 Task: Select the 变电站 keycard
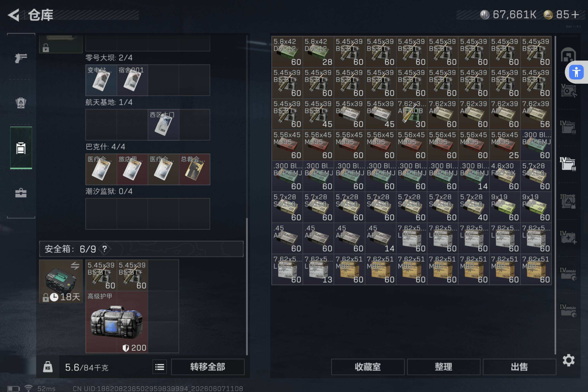(101, 80)
